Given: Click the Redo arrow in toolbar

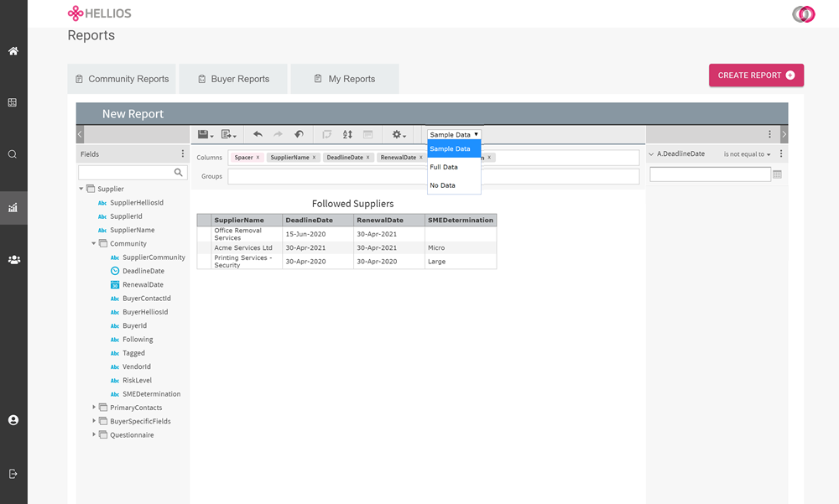Looking at the screenshot, I should click(x=278, y=134).
